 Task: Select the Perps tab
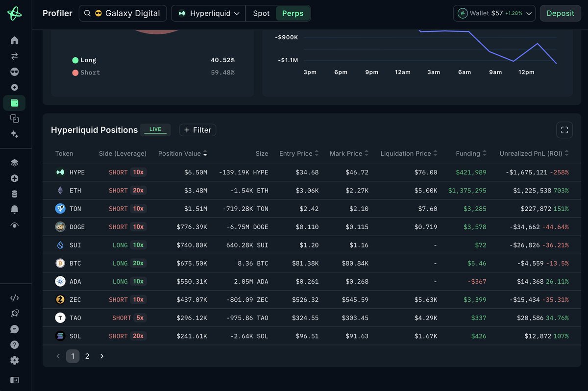point(293,13)
